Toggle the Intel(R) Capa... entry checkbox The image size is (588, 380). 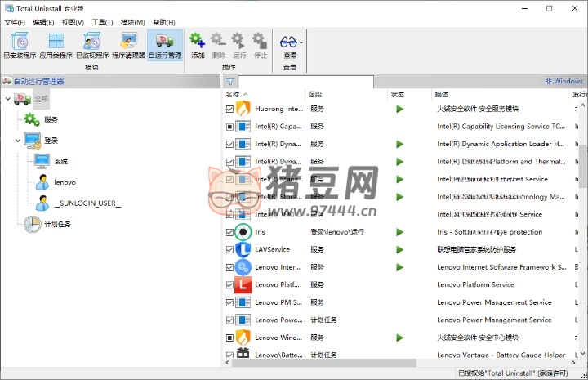pos(229,127)
